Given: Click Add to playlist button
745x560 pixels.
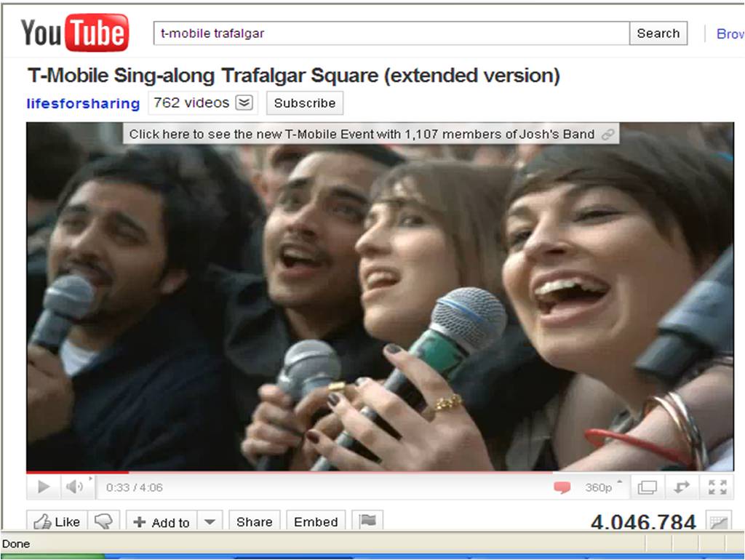Looking at the screenshot, I should tap(162, 521).
